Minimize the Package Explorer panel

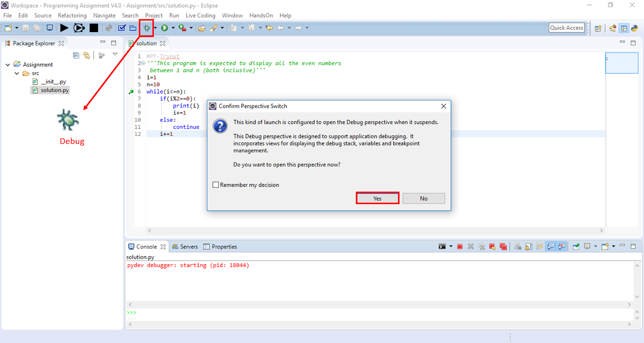[103, 42]
